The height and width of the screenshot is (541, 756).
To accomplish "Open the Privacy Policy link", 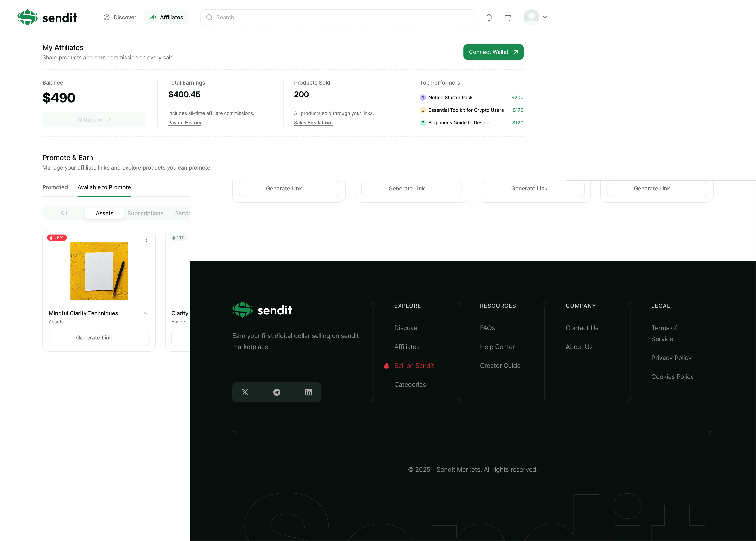I will pyautogui.click(x=671, y=358).
